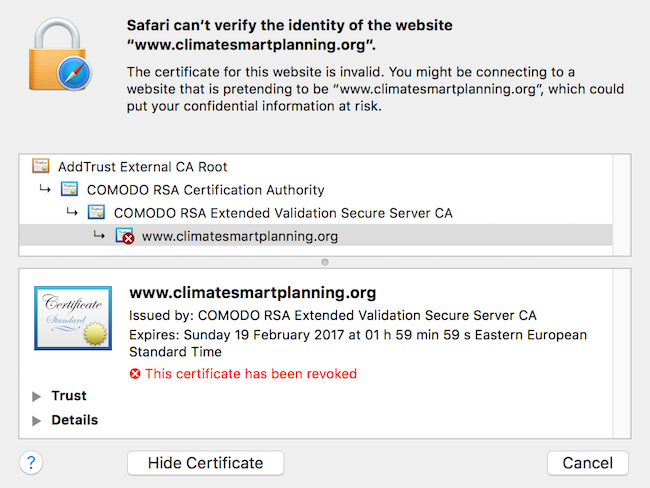The width and height of the screenshot is (650, 488).
Task: Click the certificate's "Issued by" line
Action: click(x=333, y=316)
